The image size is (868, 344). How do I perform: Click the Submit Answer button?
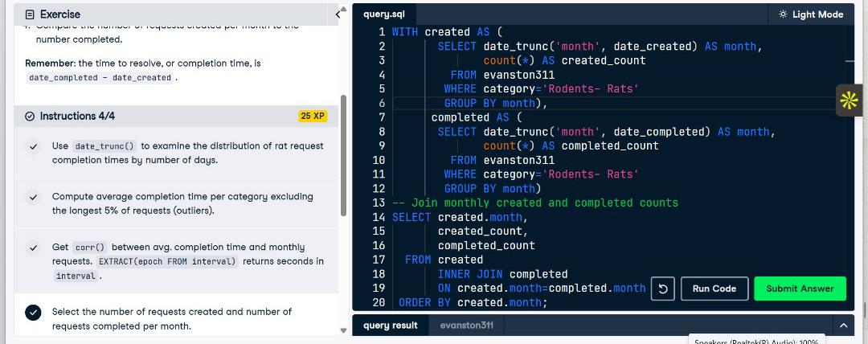point(800,289)
